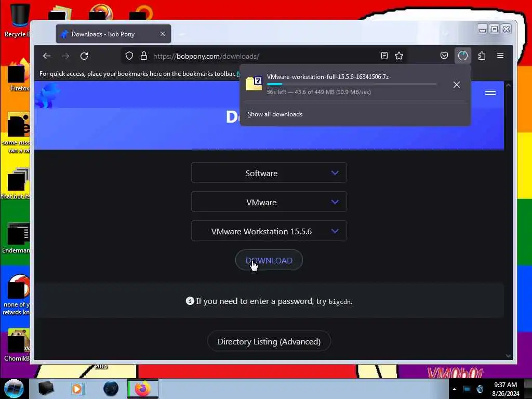Image resolution: width=532 pixels, height=399 pixels.
Task: Click the Bob Pony blue pony logo
Action: (x=47, y=96)
